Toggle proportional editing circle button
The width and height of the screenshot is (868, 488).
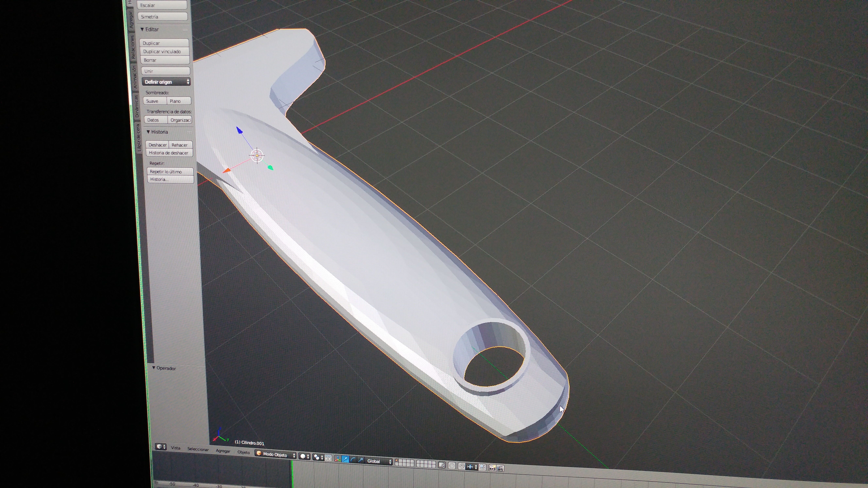[452, 466]
